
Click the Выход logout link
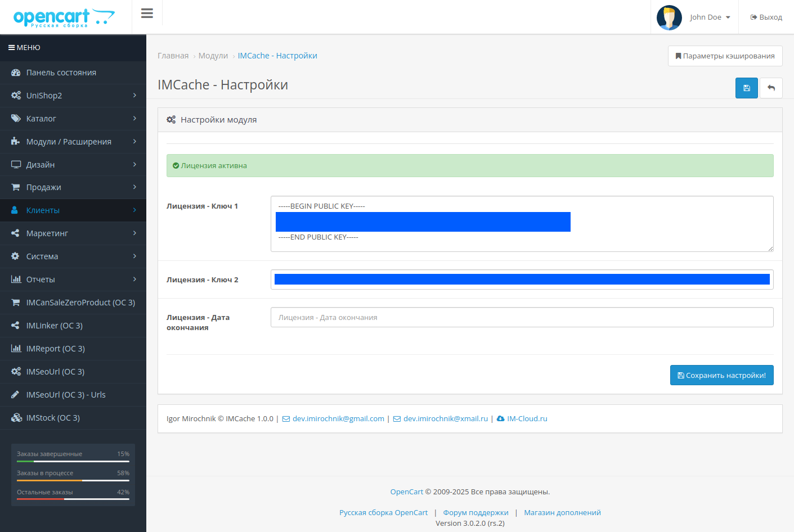[x=766, y=17]
